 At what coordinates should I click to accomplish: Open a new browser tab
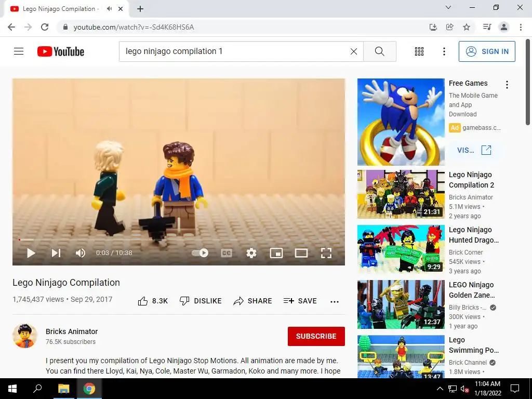[140, 9]
